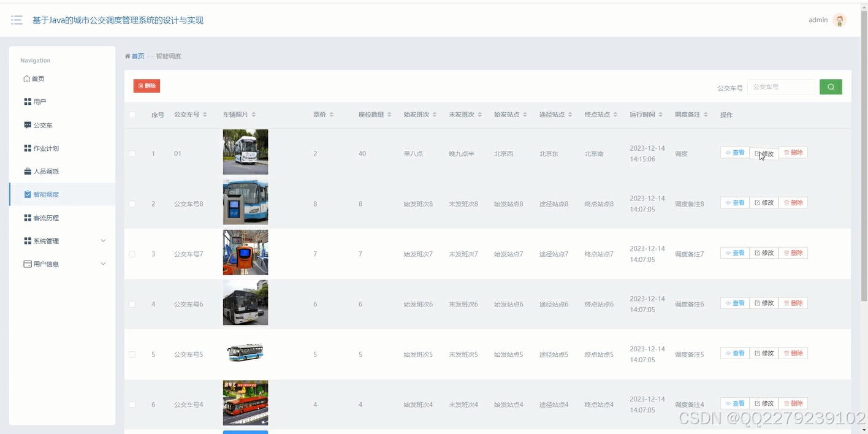Delete the 公交车号6 record
The height and width of the screenshot is (434, 868).
pos(793,303)
